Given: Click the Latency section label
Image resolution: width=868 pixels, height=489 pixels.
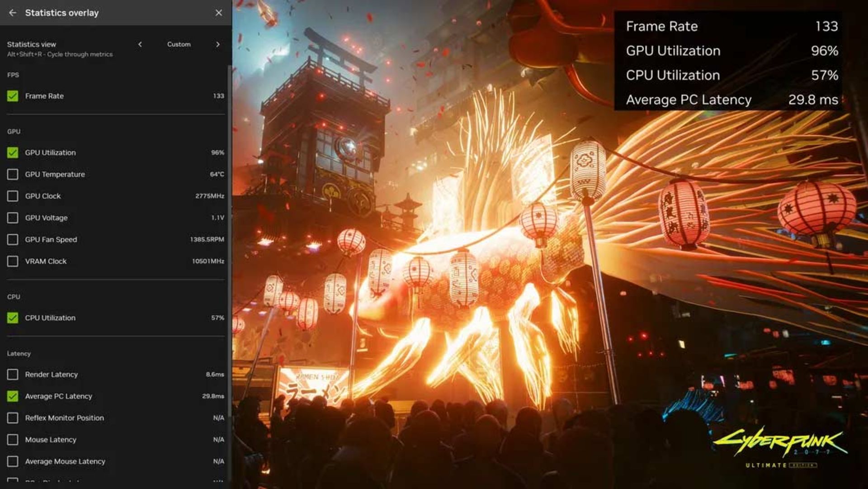Looking at the screenshot, I should tap(19, 353).
